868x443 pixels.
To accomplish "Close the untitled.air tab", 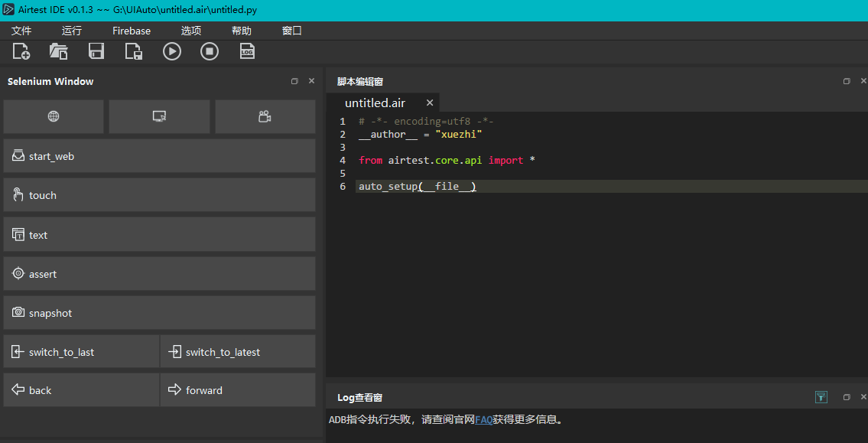I will 430,103.
